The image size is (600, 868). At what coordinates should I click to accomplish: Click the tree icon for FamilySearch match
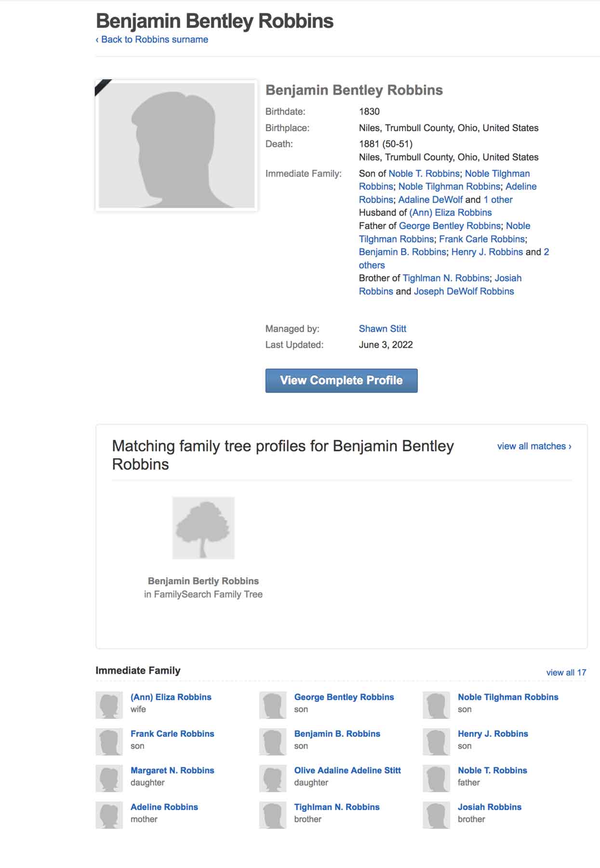click(203, 528)
